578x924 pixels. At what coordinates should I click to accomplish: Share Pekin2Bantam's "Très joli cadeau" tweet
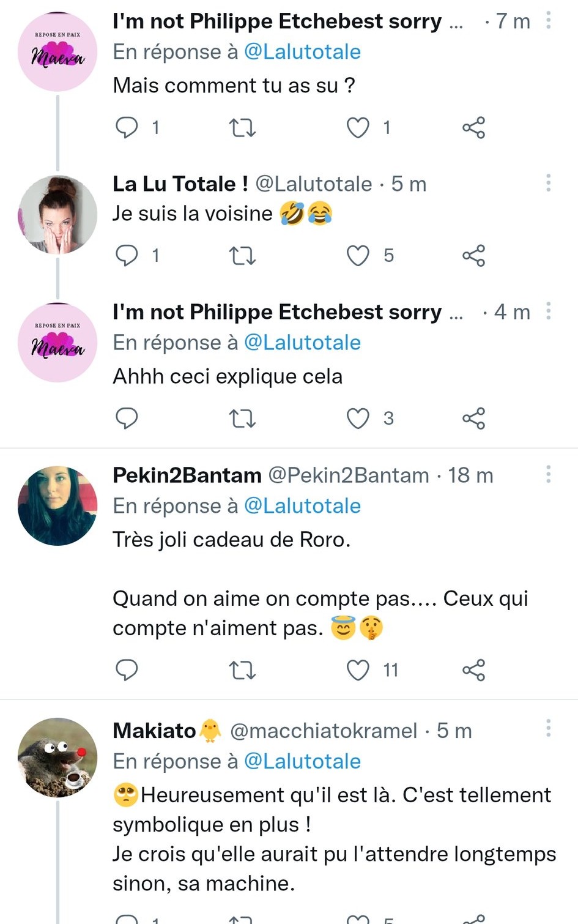coord(473,670)
